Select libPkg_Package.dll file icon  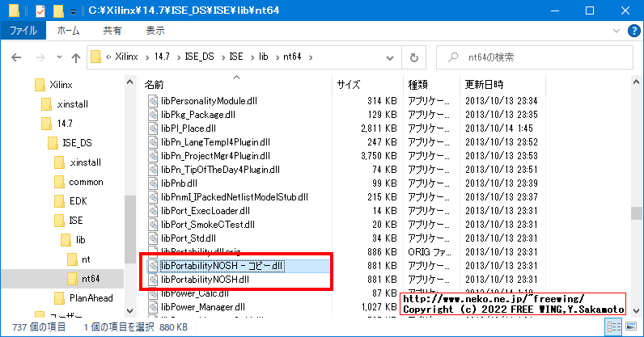(153, 115)
